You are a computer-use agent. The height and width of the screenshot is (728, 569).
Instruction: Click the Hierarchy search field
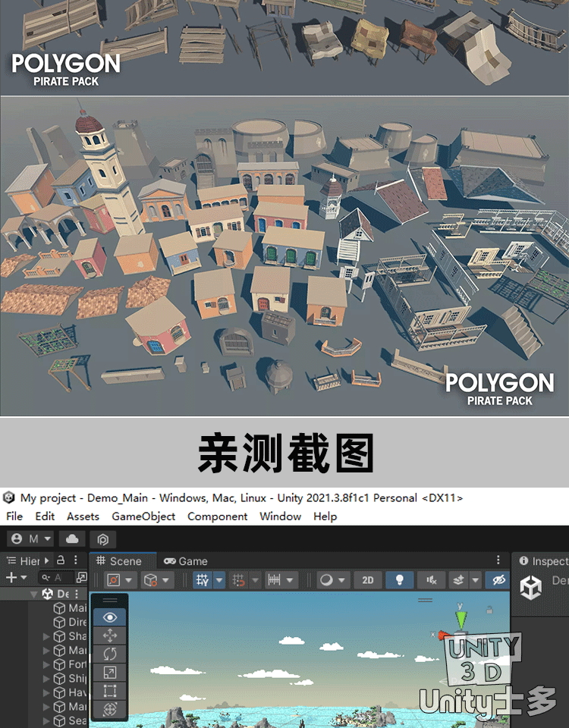click(57, 578)
